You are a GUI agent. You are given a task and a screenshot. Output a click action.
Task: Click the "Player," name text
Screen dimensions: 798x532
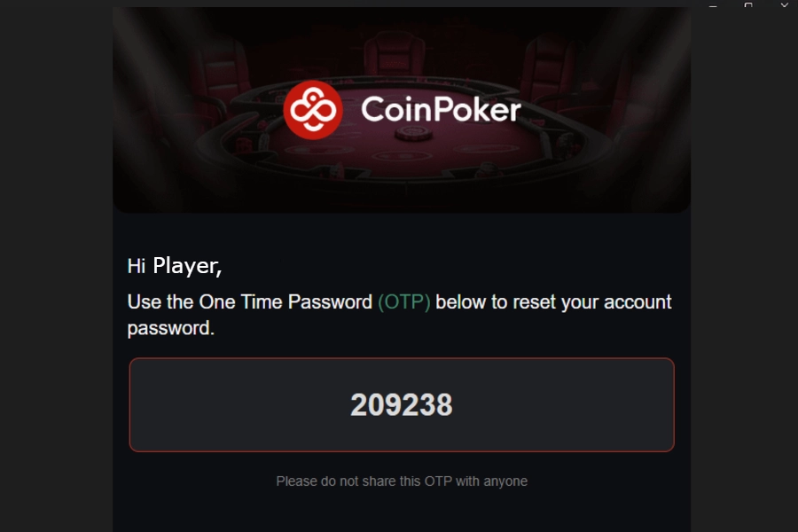[187, 265]
